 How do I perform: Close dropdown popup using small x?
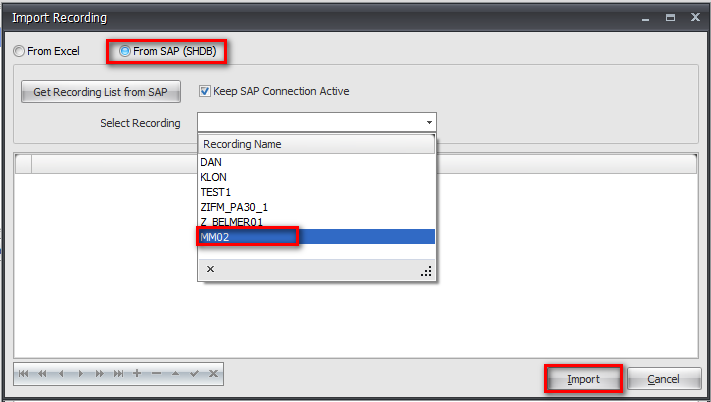[x=210, y=269]
